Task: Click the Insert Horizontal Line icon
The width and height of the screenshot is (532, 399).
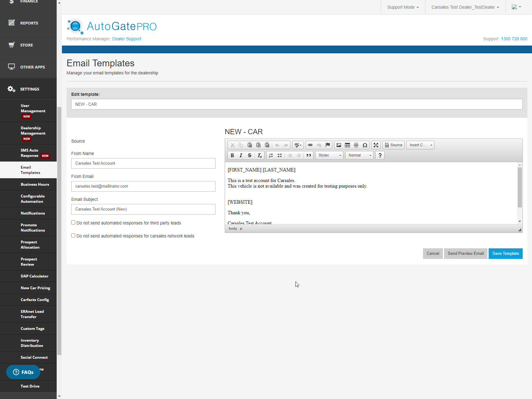Action: pyautogui.click(x=356, y=145)
